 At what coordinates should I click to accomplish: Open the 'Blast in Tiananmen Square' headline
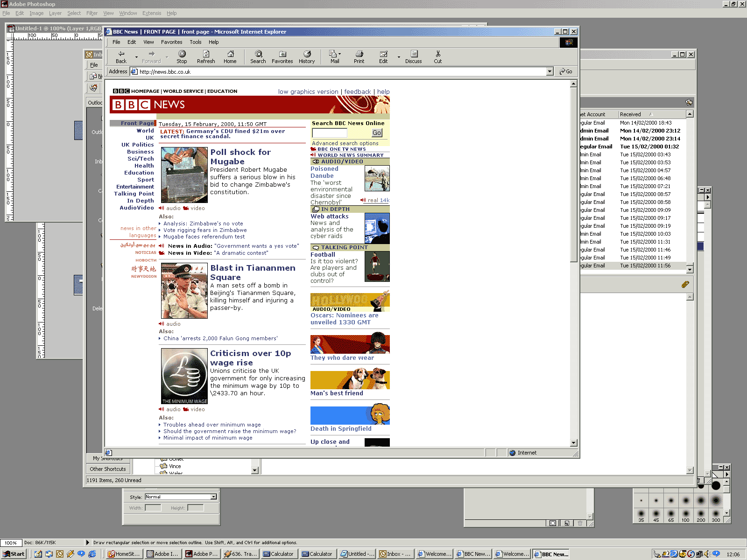[x=253, y=273]
